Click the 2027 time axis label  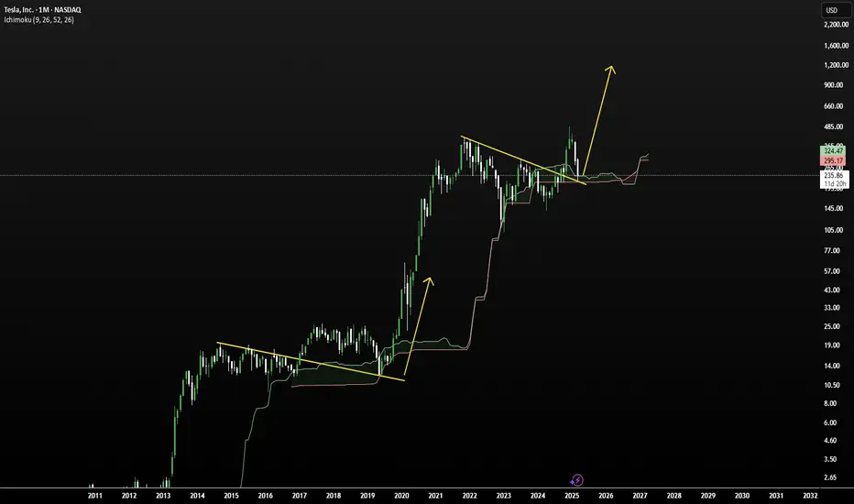click(x=640, y=496)
